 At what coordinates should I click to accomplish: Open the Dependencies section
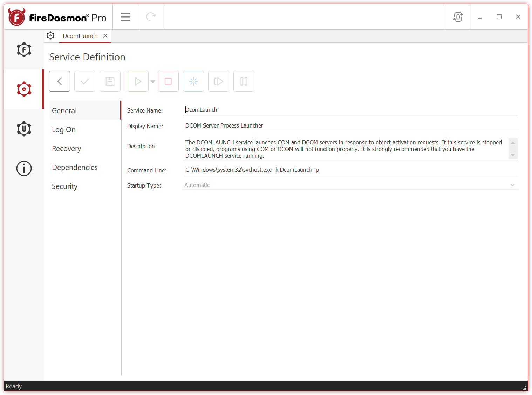(x=85, y=168)
